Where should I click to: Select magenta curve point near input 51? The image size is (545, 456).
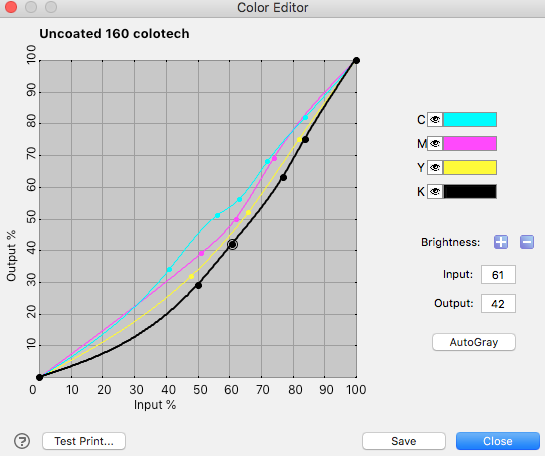[x=201, y=254]
